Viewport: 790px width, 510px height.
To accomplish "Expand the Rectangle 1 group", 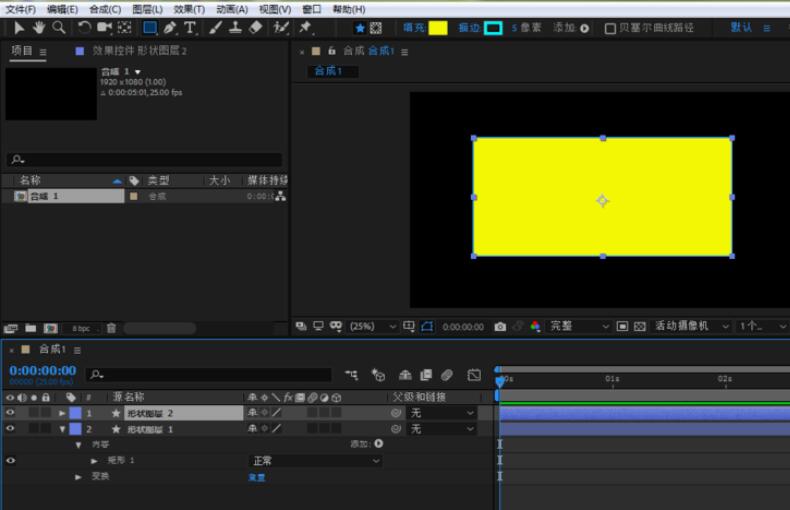I will click(x=94, y=461).
